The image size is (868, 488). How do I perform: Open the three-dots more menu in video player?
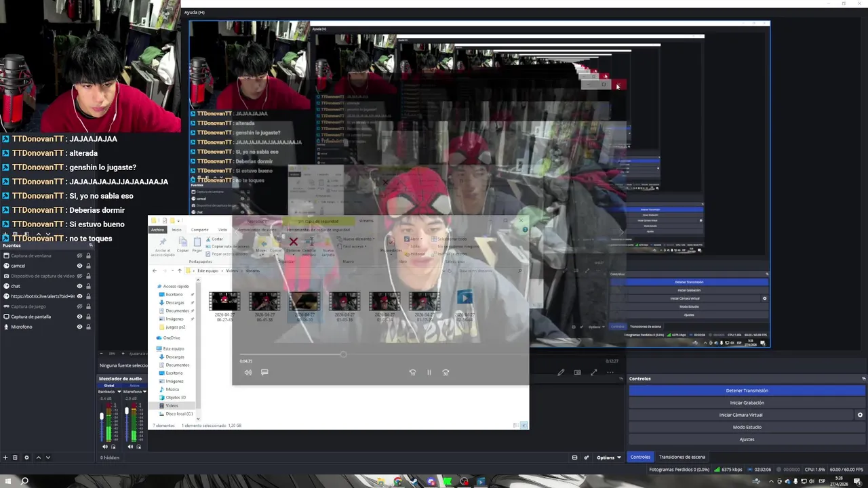click(610, 372)
